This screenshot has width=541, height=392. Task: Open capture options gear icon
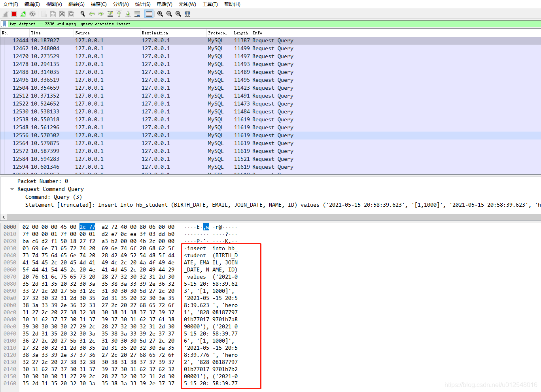tap(32, 14)
